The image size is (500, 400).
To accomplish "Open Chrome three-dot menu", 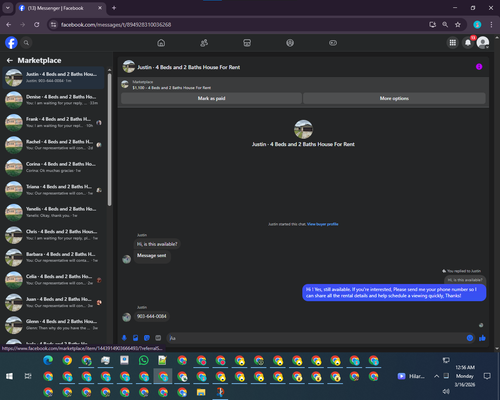I will click(491, 25).
